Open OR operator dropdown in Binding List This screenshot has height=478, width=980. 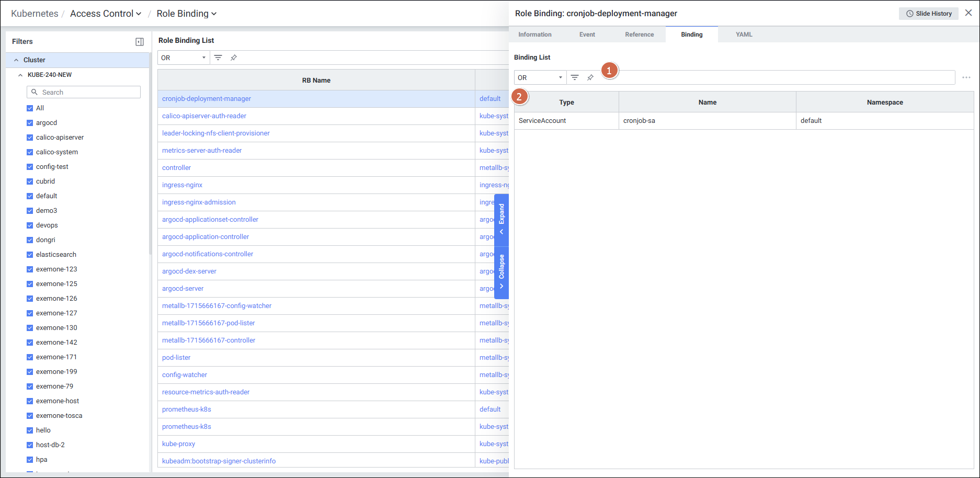pos(540,77)
